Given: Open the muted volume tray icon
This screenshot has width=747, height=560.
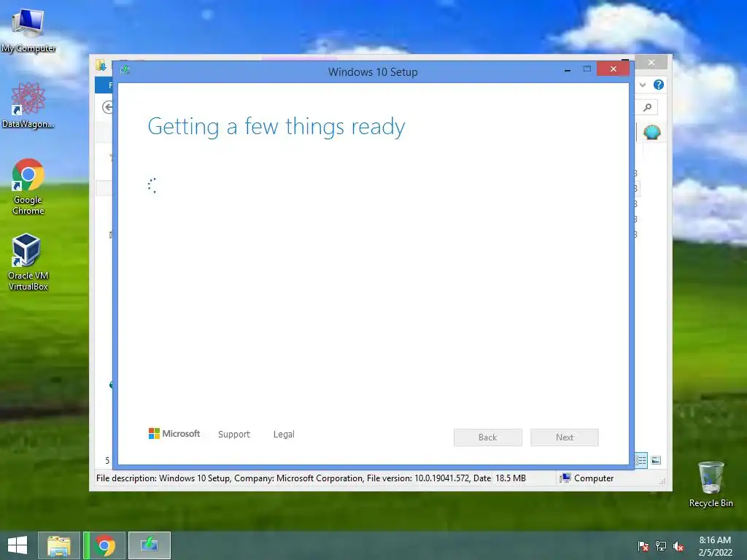Looking at the screenshot, I should tap(678, 546).
